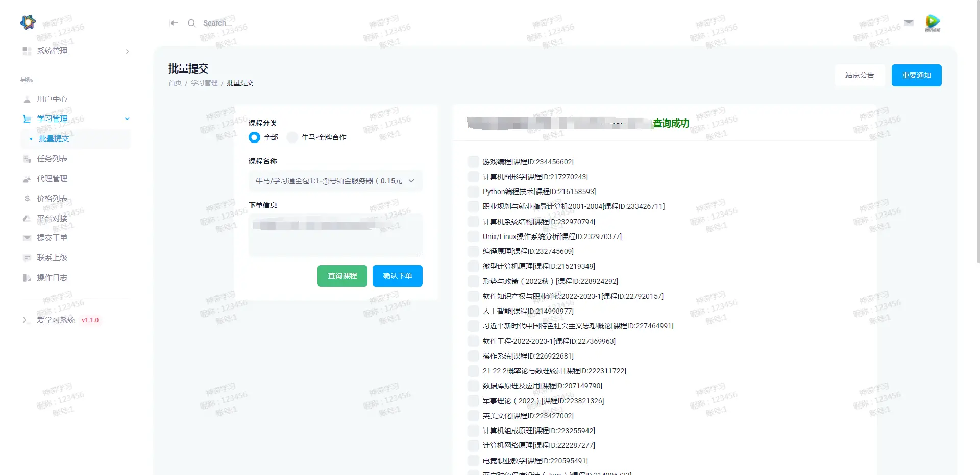Click the 腾讯视频 icon at top right

coord(933,22)
